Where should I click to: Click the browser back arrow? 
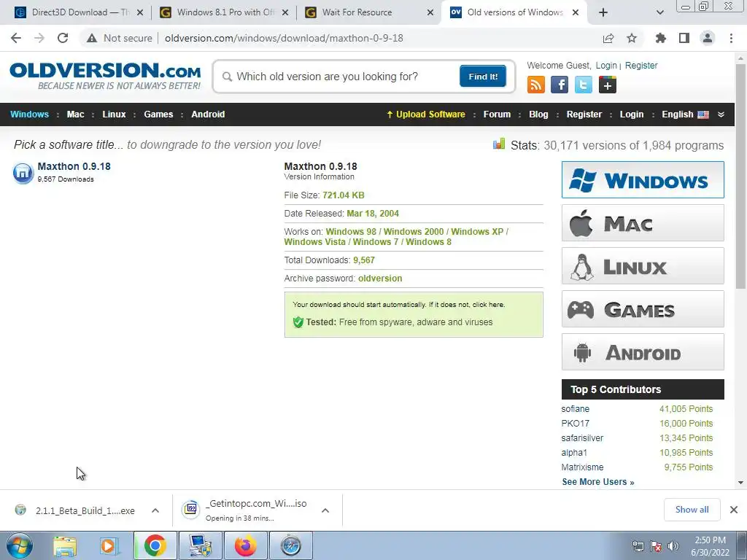[16, 38]
